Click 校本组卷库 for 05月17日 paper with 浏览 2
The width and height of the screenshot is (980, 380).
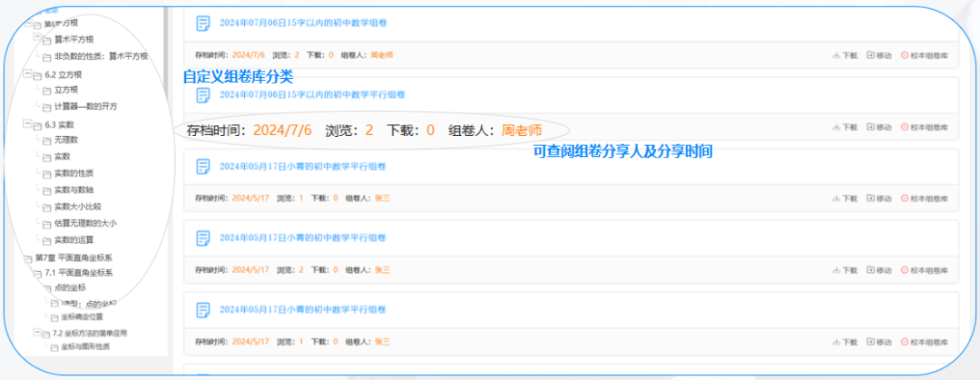coord(925,270)
